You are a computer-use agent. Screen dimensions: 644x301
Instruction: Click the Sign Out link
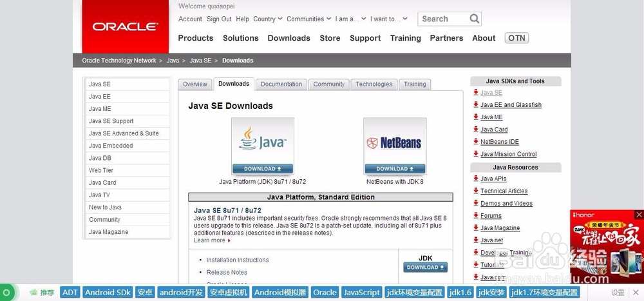click(x=219, y=19)
